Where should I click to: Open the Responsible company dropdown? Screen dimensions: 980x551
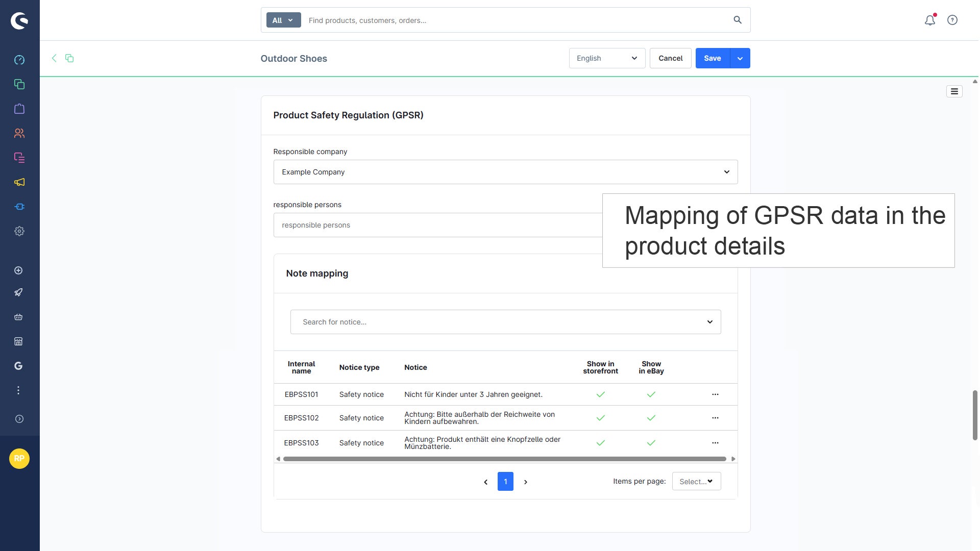pyautogui.click(x=505, y=172)
